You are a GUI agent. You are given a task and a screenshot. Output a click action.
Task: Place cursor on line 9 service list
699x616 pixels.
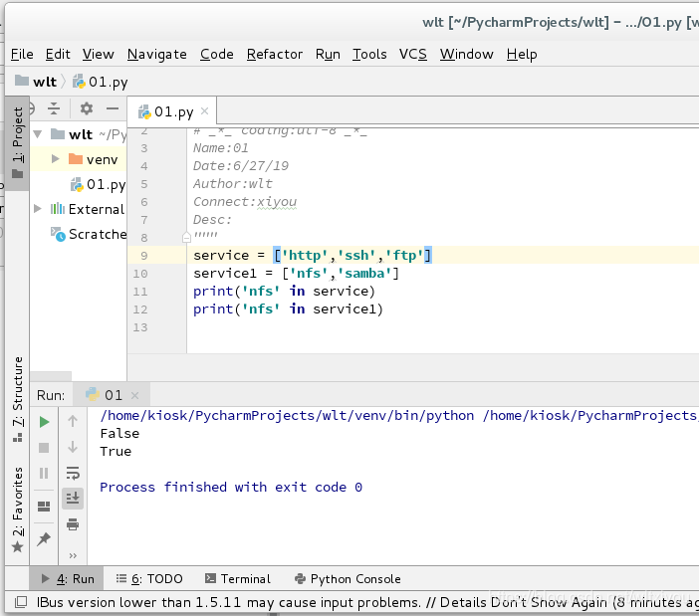tap(352, 255)
